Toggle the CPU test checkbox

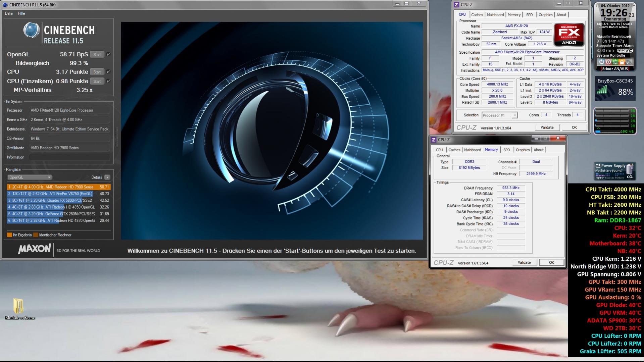tap(108, 71)
